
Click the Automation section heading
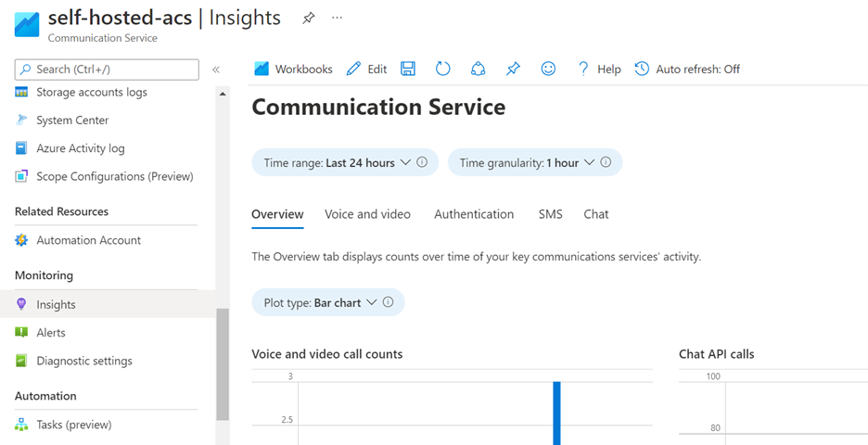click(x=45, y=396)
